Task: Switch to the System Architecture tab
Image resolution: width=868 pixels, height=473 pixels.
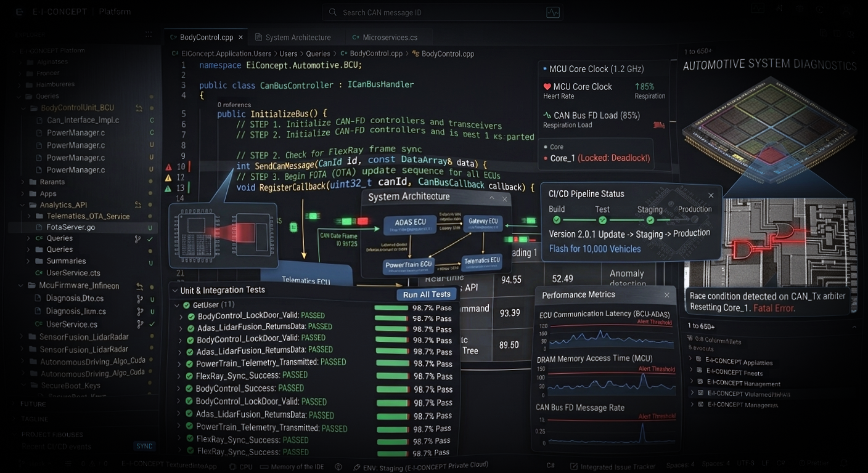Action: tap(298, 38)
